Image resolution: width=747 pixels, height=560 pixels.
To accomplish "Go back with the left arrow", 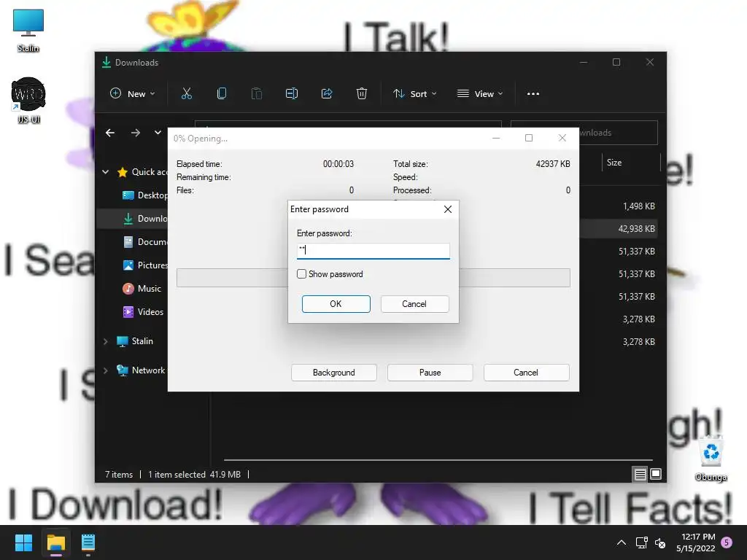I will pos(110,133).
